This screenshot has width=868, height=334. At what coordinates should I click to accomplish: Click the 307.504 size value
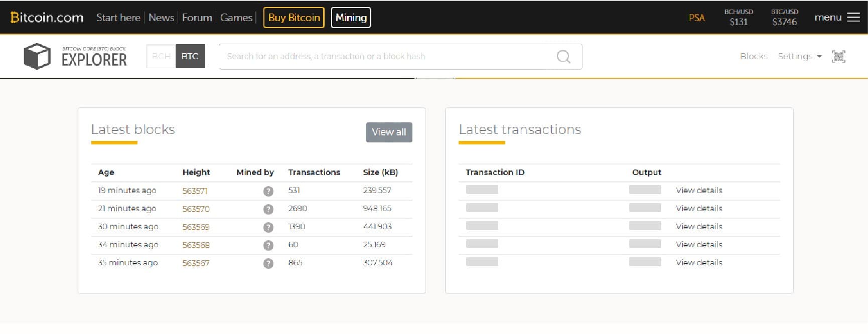(378, 263)
